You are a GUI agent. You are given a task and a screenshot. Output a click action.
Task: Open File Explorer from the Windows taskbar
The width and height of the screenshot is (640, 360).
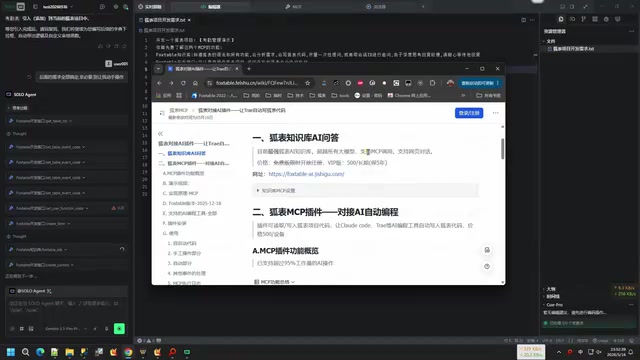coord(69,352)
